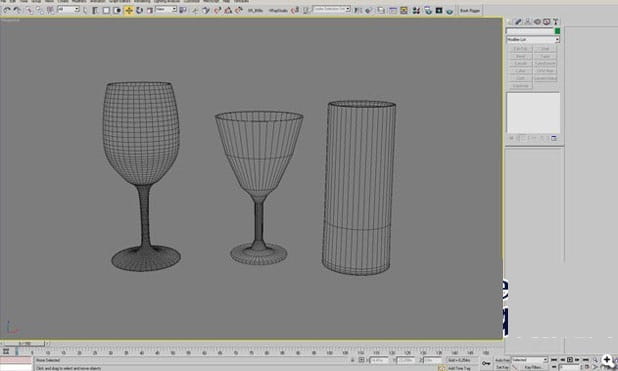Select the Rotate tool
The image size is (618, 371).
139,10
